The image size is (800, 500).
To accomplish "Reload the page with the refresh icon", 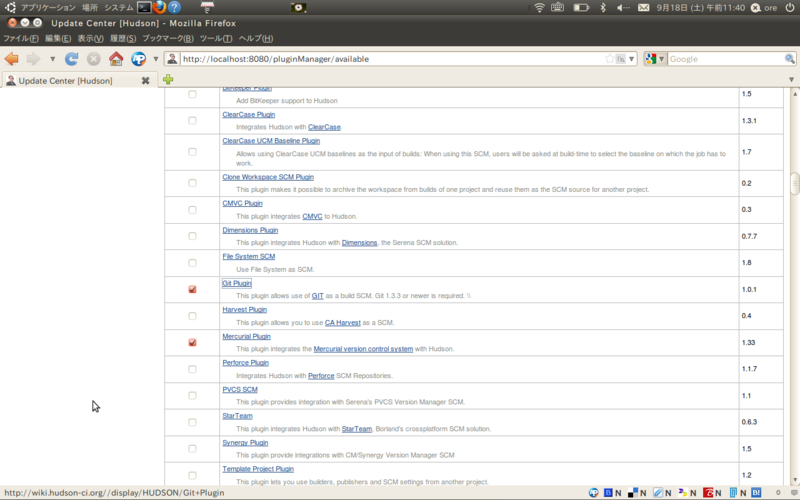I will 71,59.
